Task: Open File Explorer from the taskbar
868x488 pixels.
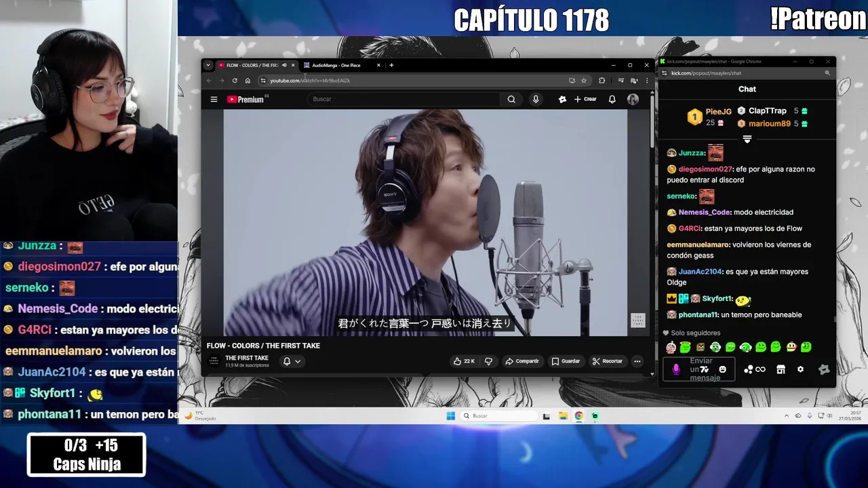Action: point(563,416)
